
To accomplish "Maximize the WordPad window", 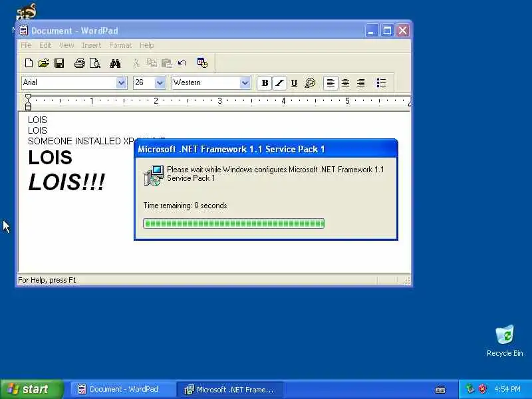I will point(387,31).
